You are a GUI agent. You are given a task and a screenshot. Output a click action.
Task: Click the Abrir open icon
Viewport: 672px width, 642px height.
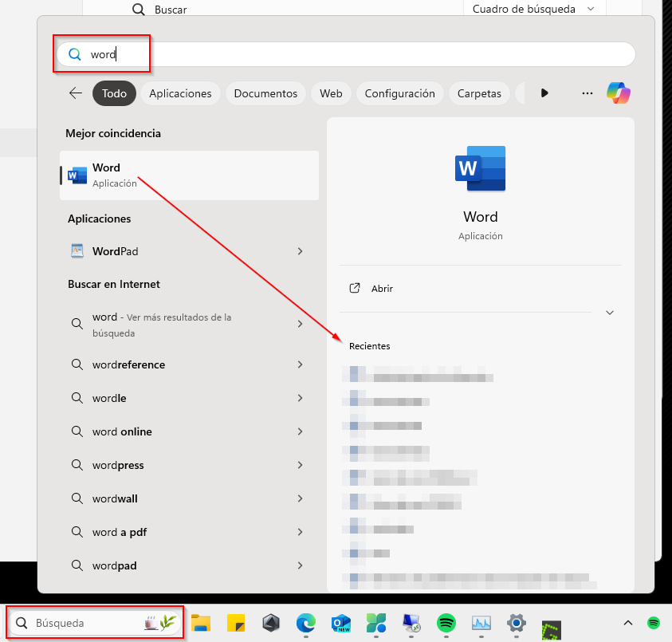coord(355,288)
